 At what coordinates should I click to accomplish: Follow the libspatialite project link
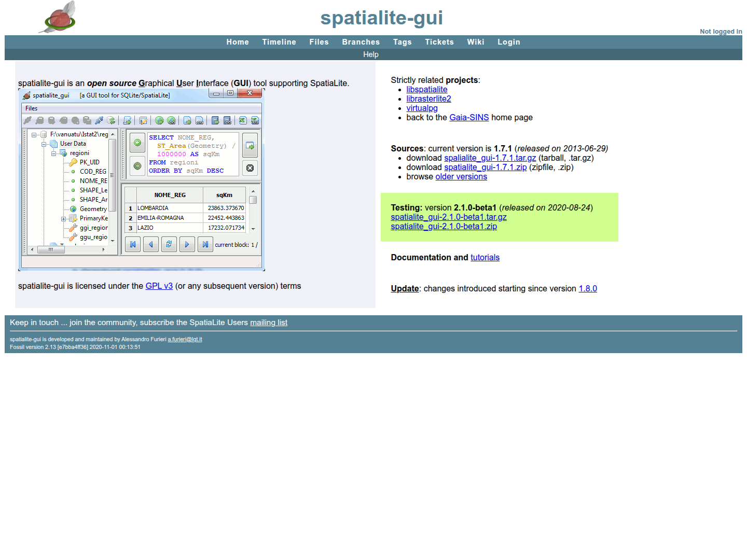[427, 90]
